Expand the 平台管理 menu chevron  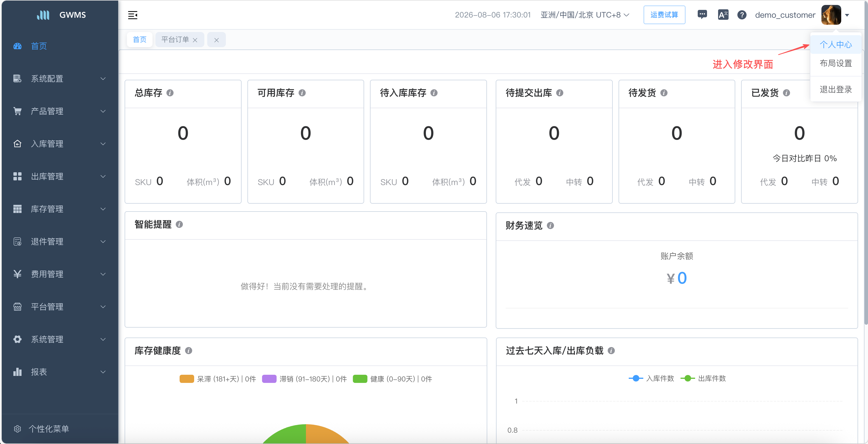coord(103,307)
